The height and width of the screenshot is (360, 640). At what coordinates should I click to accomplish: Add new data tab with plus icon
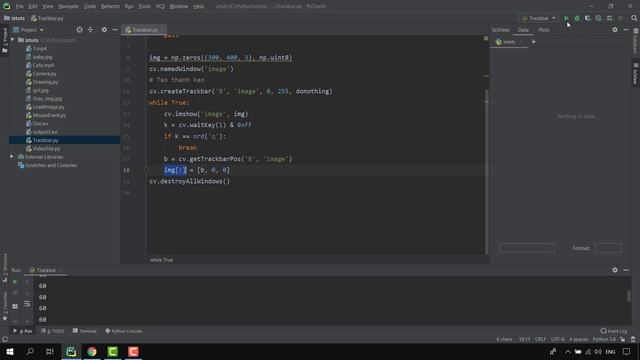click(x=533, y=42)
